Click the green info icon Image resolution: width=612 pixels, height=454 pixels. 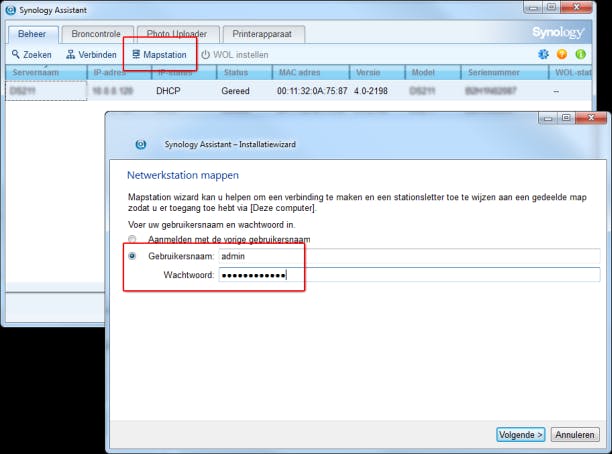coord(580,54)
